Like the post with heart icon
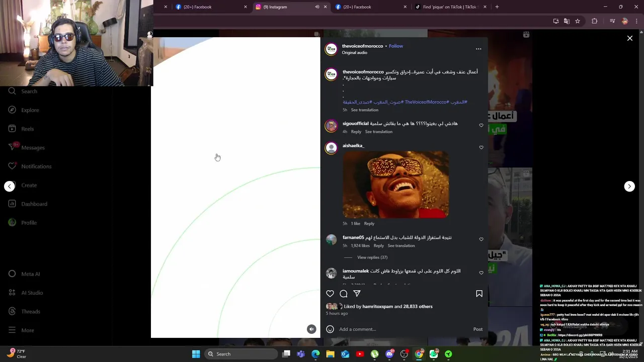The width and height of the screenshot is (644, 362). pos(330,294)
